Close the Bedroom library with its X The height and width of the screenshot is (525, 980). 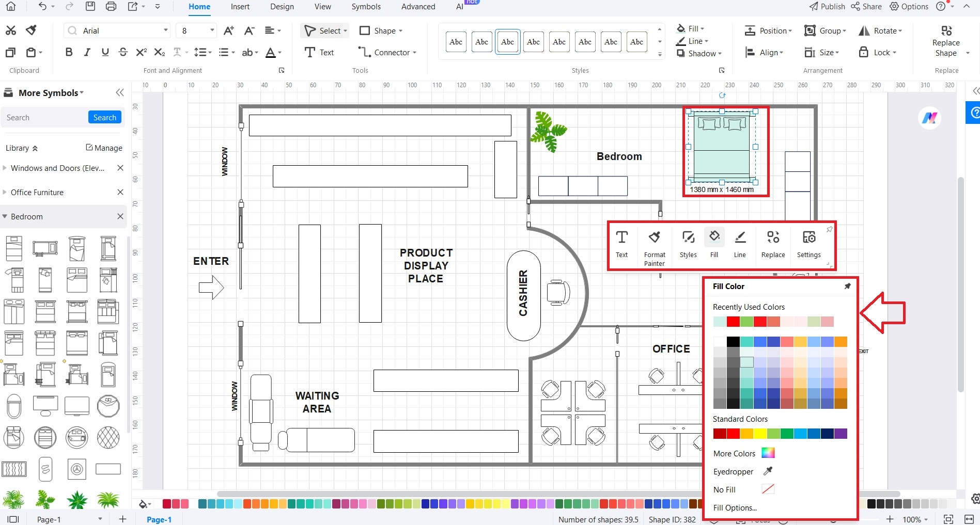coord(120,216)
